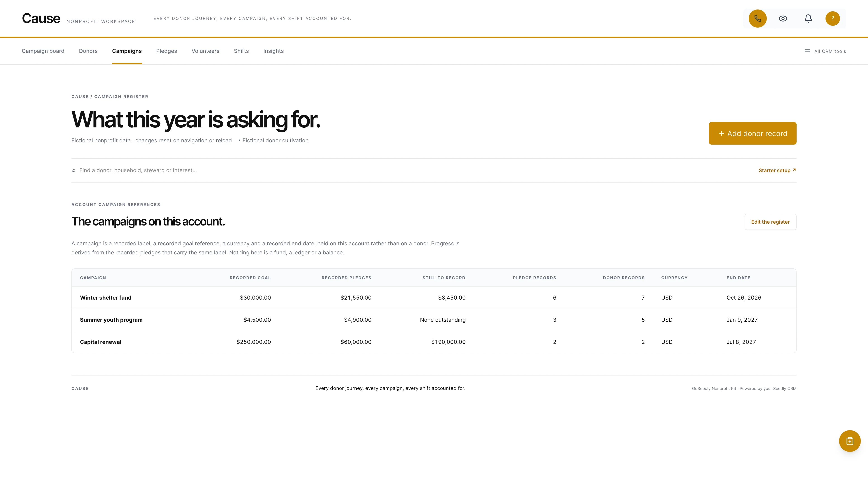Click the Pledge records column header
The width and height of the screenshot is (868, 488).
pos(534,278)
